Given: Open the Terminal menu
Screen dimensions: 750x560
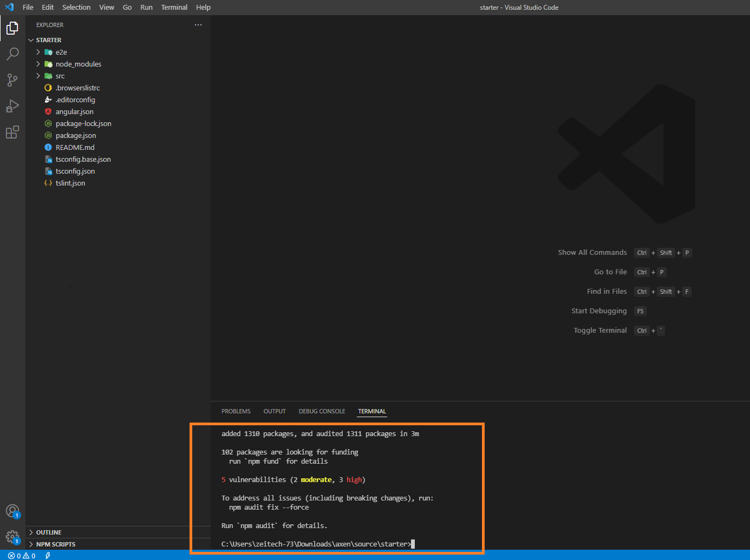Looking at the screenshot, I should 174,8.
